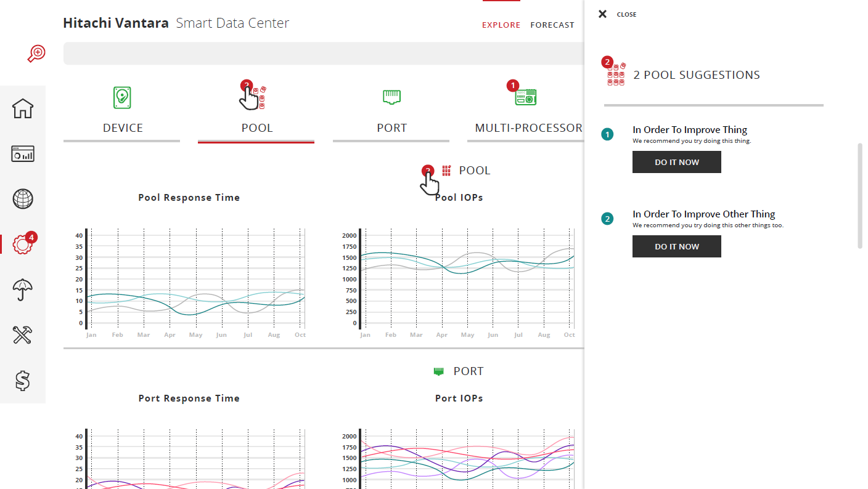Click DO IT NOW for first suggestion
Viewport: 868px width, 489px height.
pos(676,162)
